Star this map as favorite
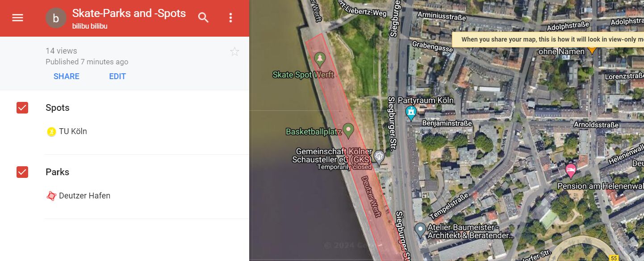 [x=234, y=52]
